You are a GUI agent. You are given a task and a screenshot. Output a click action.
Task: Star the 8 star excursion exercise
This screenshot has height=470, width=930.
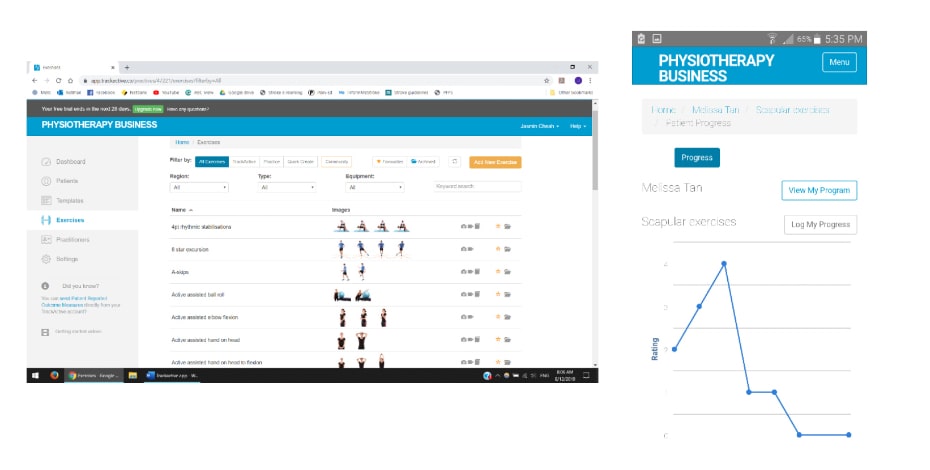tap(498, 249)
